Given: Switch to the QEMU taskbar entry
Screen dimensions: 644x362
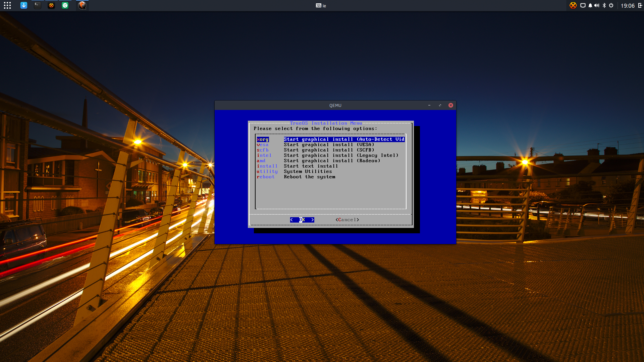Looking at the screenshot, I should (x=82, y=5).
